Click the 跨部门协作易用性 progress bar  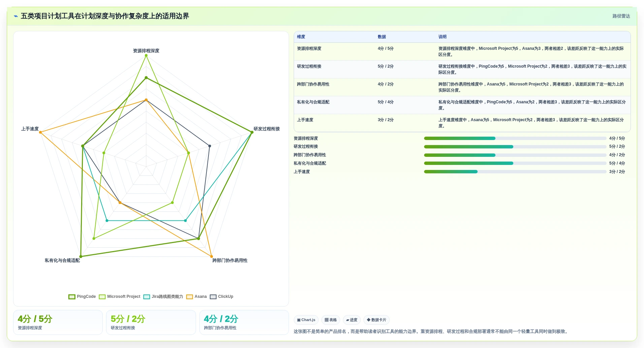(515, 155)
